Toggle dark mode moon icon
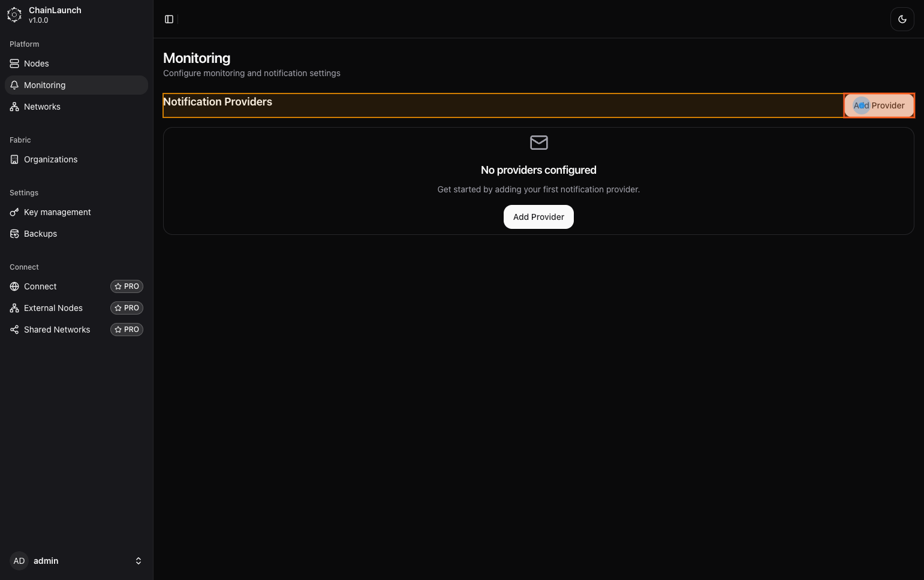924x580 pixels. click(x=902, y=19)
